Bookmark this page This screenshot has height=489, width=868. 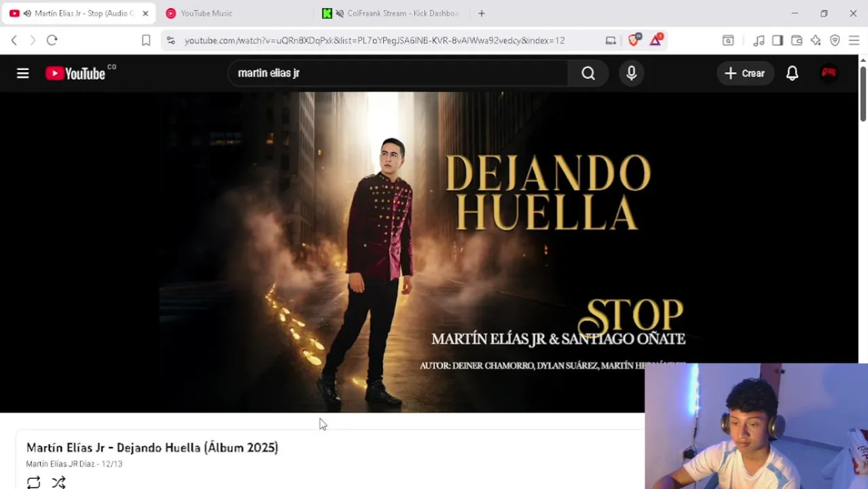(146, 40)
